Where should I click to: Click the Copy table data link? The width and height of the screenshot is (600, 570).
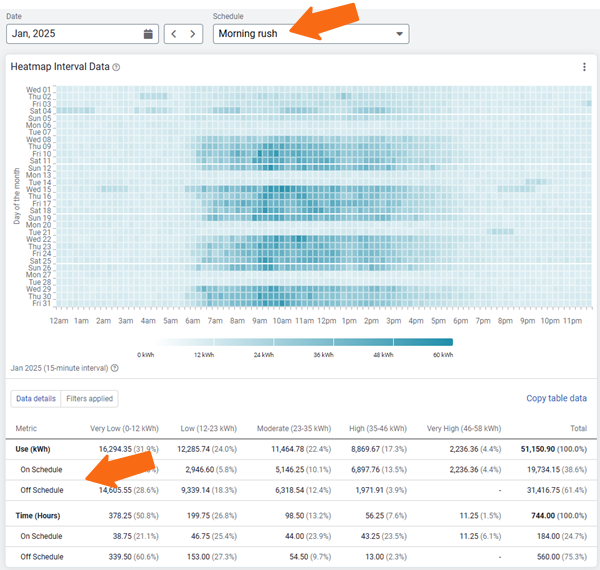point(556,399)
